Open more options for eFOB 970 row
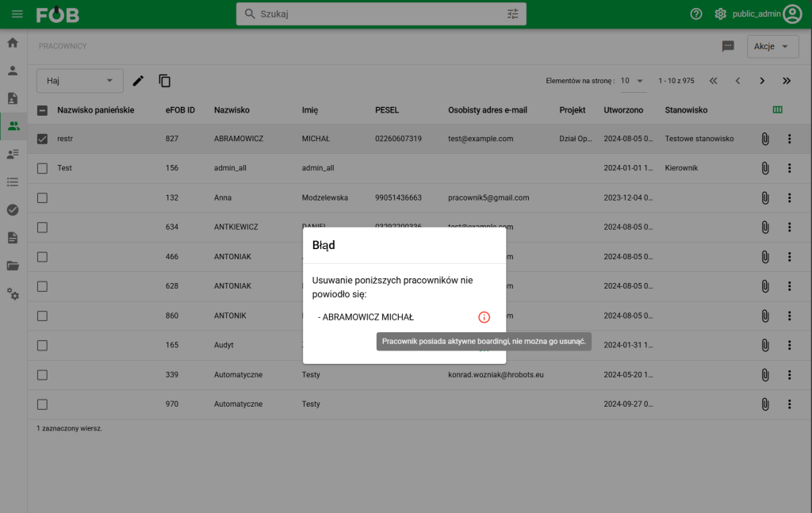The image size is (812, 513). pyautogui.click(x=789, y=404)
